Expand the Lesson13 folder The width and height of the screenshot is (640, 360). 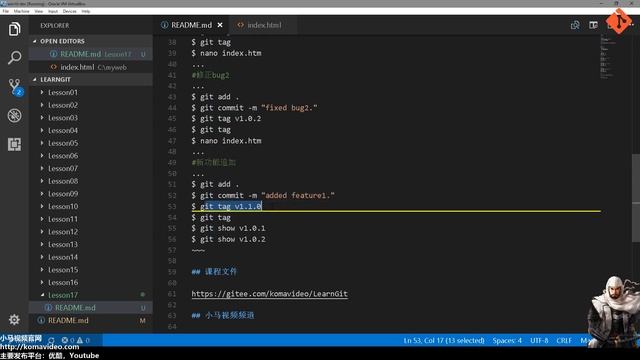pyautogui.click(x=91, y=244)
